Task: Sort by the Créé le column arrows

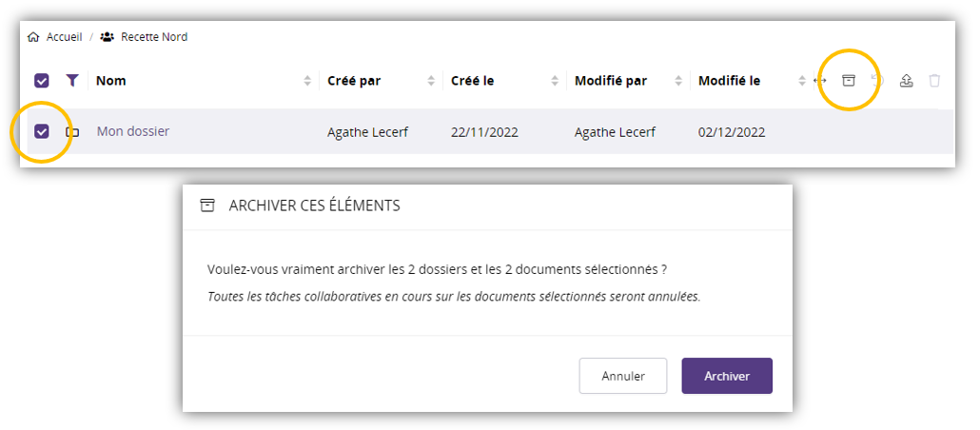Action: point(555,81)
